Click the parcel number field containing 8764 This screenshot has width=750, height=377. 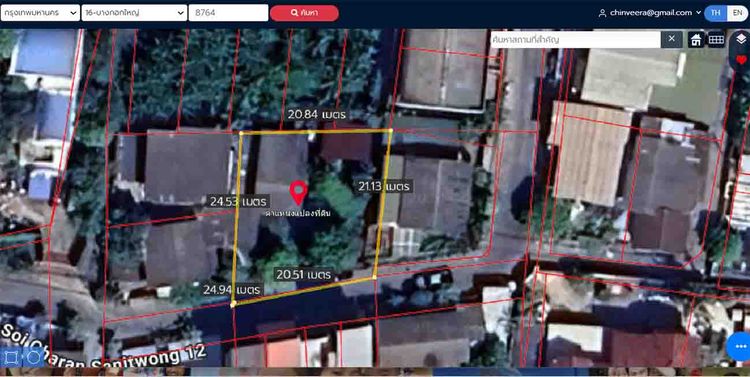(x=229, y=13)
